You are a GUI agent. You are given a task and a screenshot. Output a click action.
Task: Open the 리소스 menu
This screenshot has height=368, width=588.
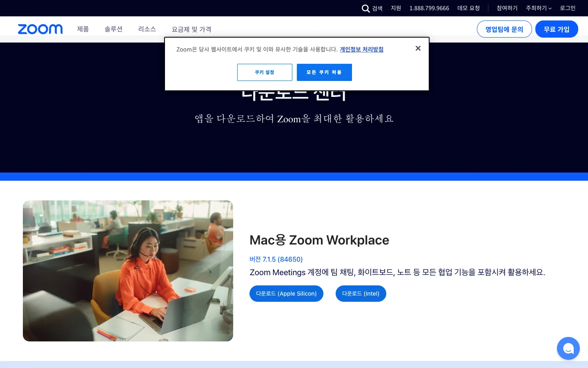(147, 29)
